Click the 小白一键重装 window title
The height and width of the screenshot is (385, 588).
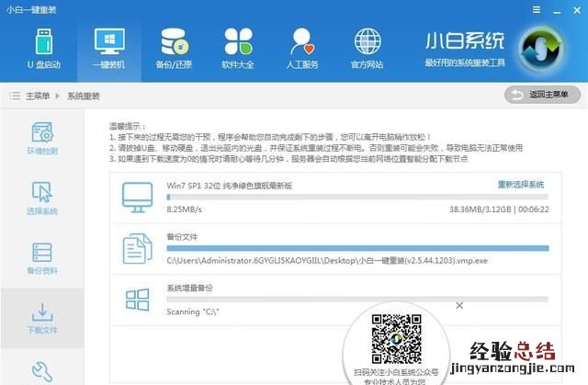pyautogui.click(x=31, y=10)
